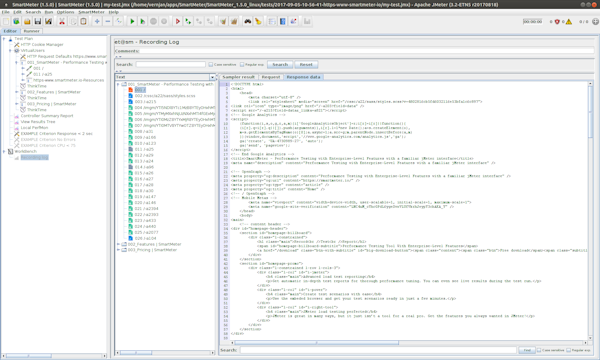Click the Find button at bottom

(x=527, y=350)
